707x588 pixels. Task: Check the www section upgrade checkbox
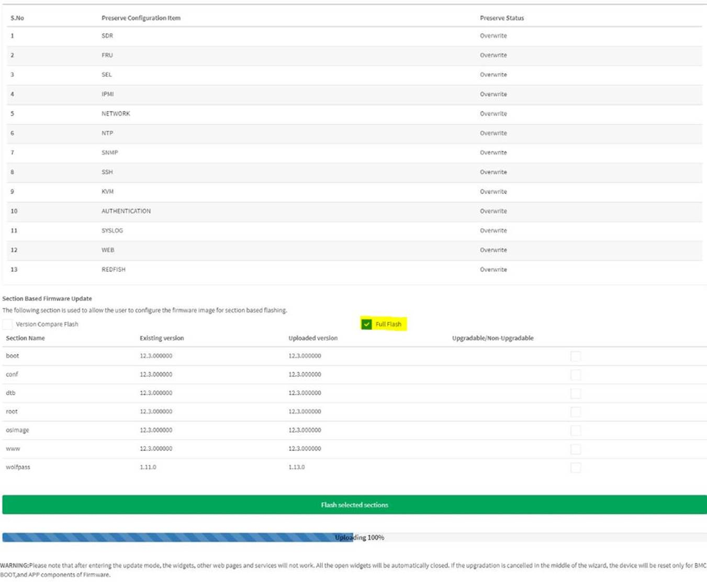576,449
